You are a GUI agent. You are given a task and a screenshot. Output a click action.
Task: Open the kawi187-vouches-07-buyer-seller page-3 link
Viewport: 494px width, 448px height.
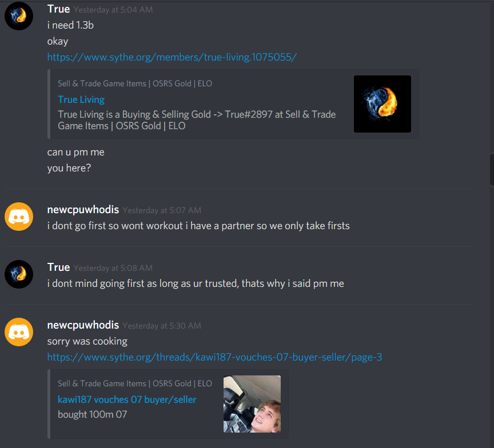click(x=214, y=357)
